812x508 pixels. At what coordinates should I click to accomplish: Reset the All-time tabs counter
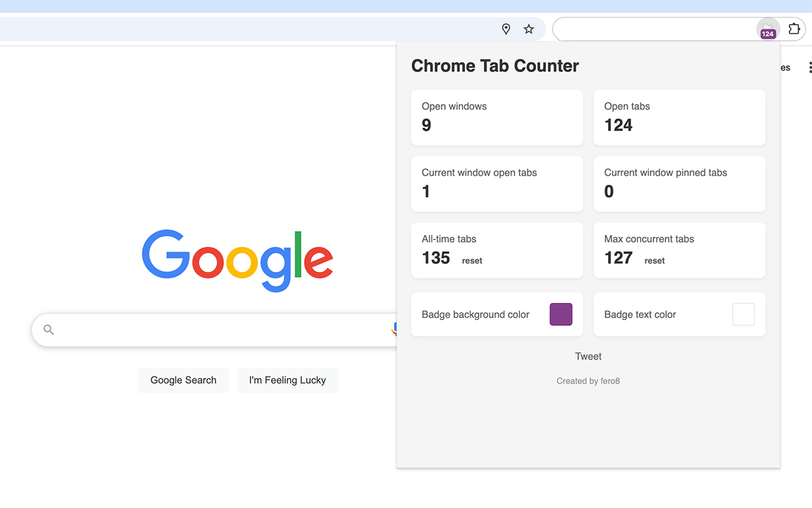coord(472,260)
